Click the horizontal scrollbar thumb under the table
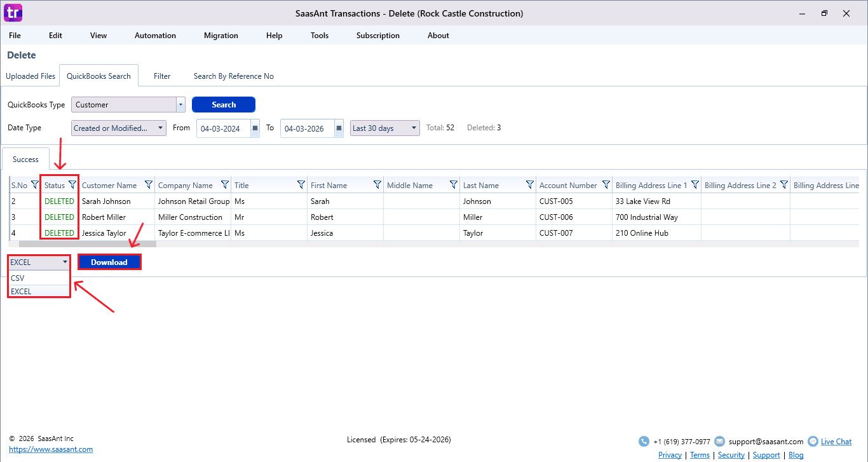This screenshot has height=462, width=868. pyautogui.click(x=87, y=243)
